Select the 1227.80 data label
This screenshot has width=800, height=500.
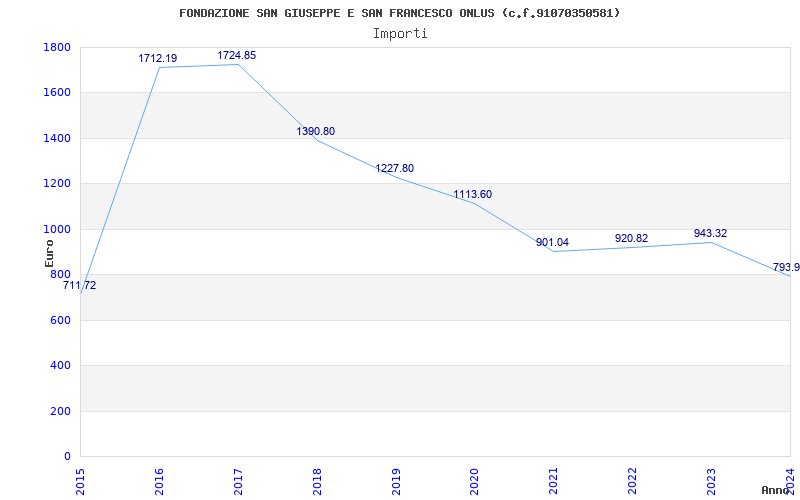pyautogui.click(x=395, y=168)
